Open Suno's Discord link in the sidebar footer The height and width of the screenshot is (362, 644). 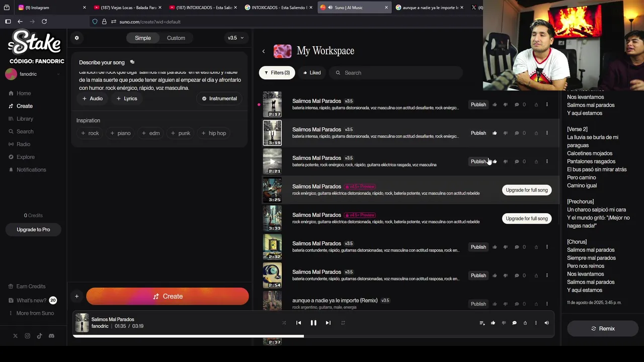51,336
